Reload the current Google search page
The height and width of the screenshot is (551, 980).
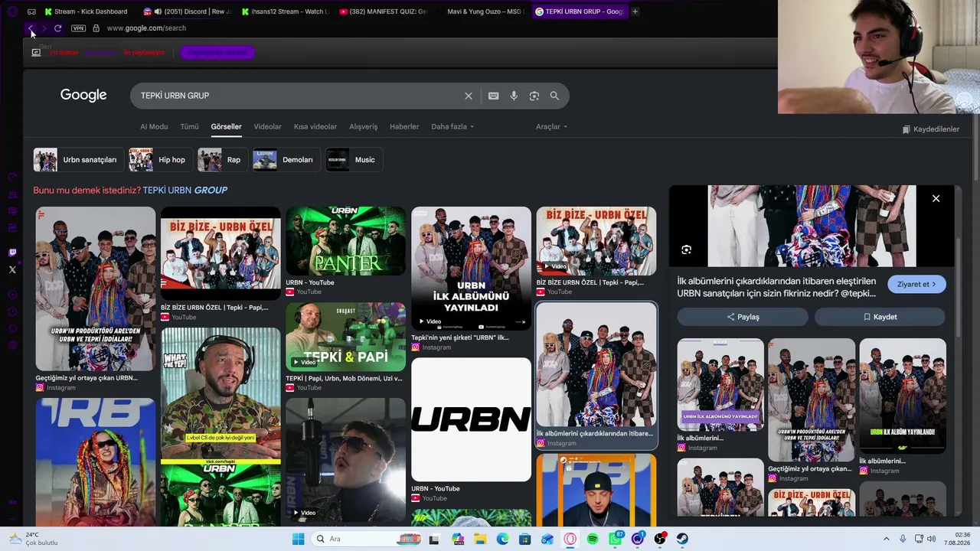tap(57, 28)
